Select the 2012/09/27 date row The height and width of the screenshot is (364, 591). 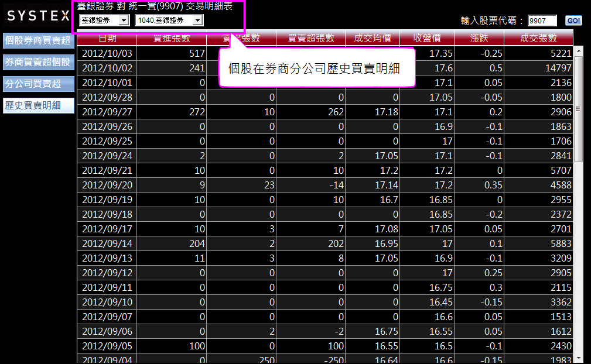click(x=108, y=111)
